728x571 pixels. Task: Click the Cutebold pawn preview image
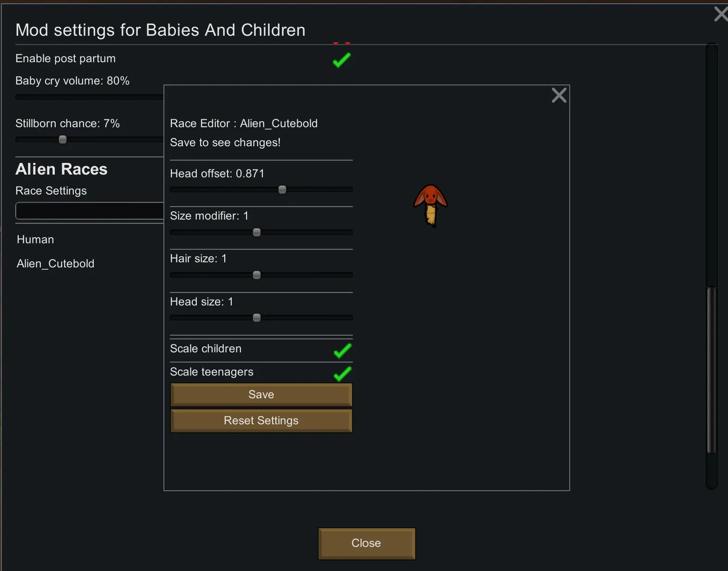click(x=430, y=205)
